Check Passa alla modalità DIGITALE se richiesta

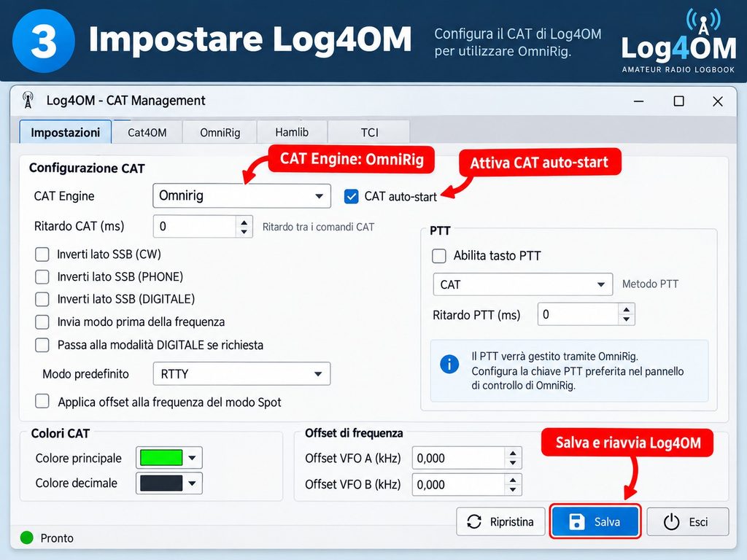(x=42, y=345)
